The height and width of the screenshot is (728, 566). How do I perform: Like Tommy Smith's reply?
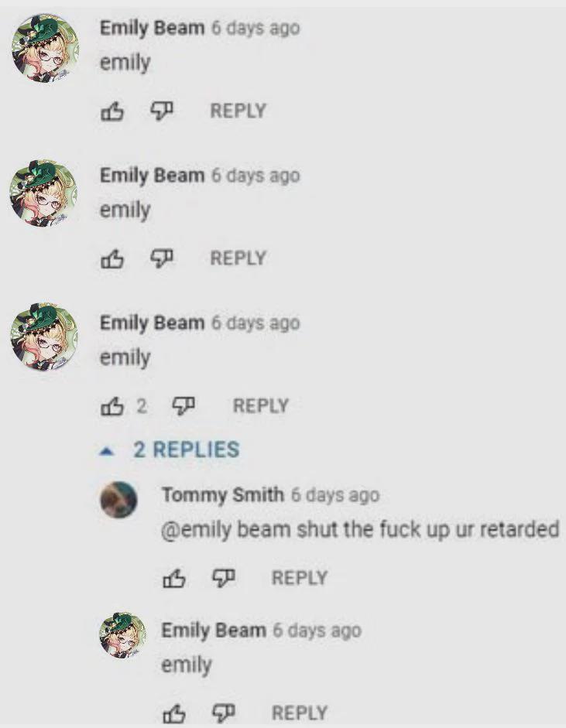pyautogui.click(x=174, y=579)
